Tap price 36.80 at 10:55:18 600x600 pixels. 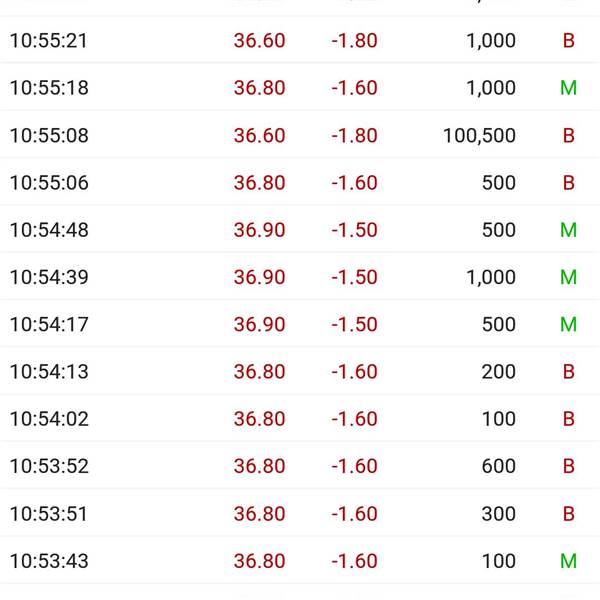click(x=259, y=88)
